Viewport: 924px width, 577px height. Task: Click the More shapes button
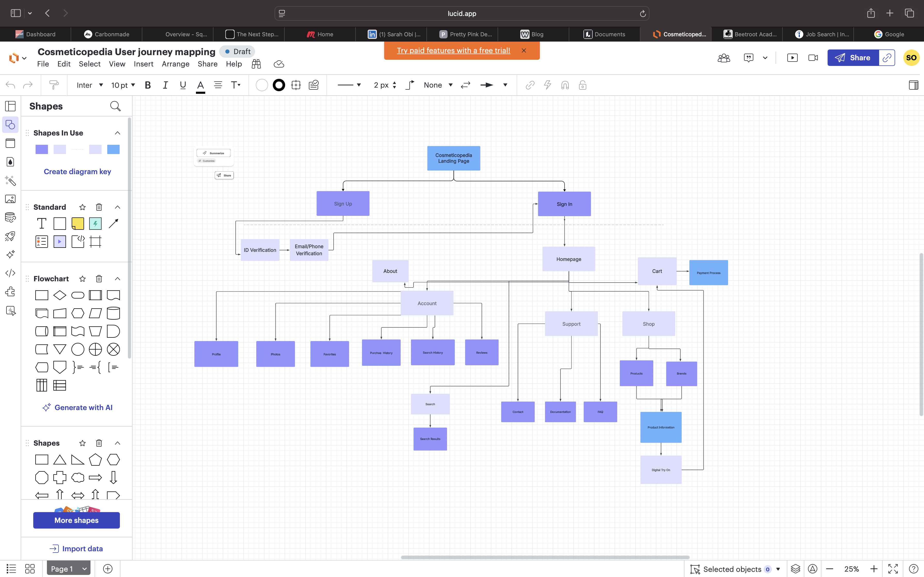76,520
